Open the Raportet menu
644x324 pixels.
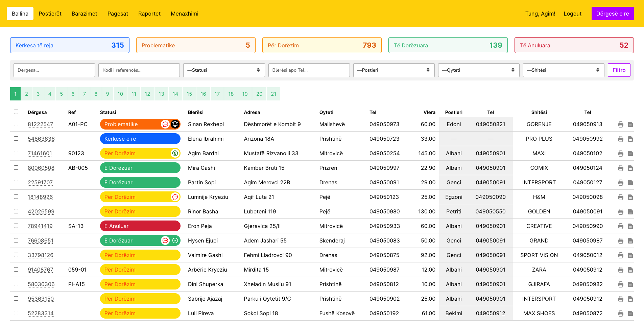tap(149, 14)
